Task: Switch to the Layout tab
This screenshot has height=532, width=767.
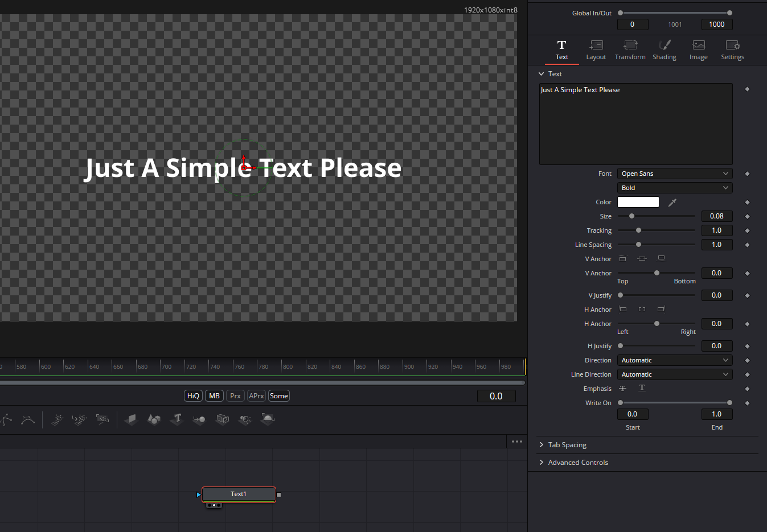Action: pyautogui.click(x=596, y=50)
